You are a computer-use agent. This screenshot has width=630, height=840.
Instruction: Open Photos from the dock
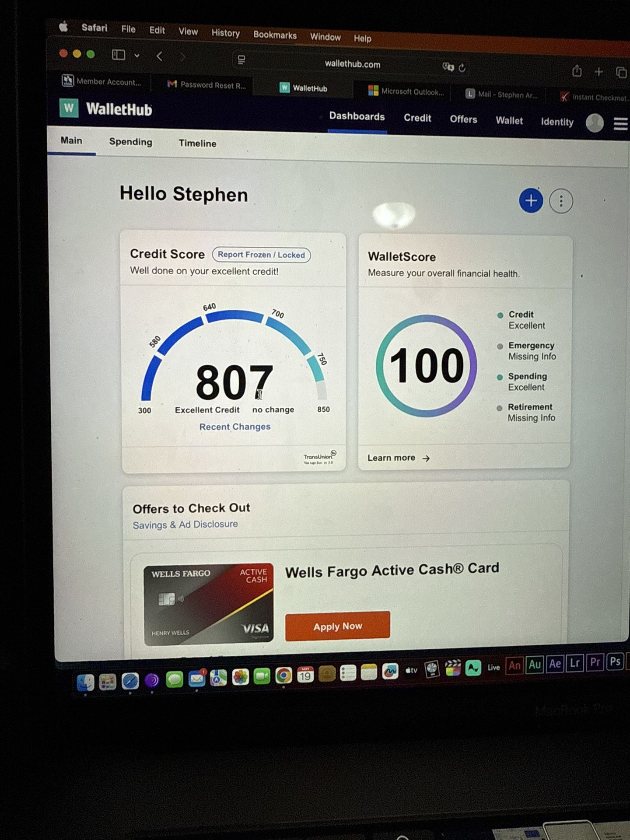(x=240, y=678)
